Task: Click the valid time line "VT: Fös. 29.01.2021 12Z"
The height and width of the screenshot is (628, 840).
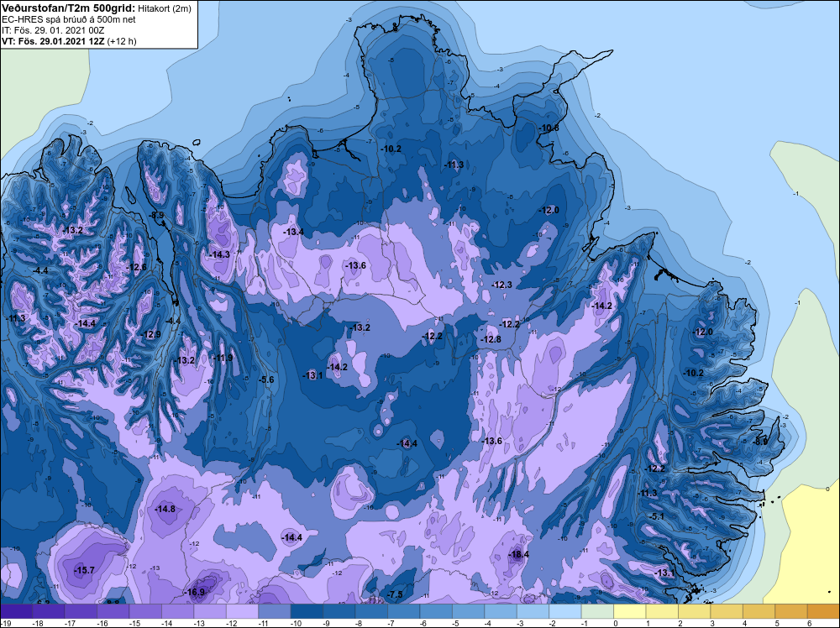Action: pos(53,41)
